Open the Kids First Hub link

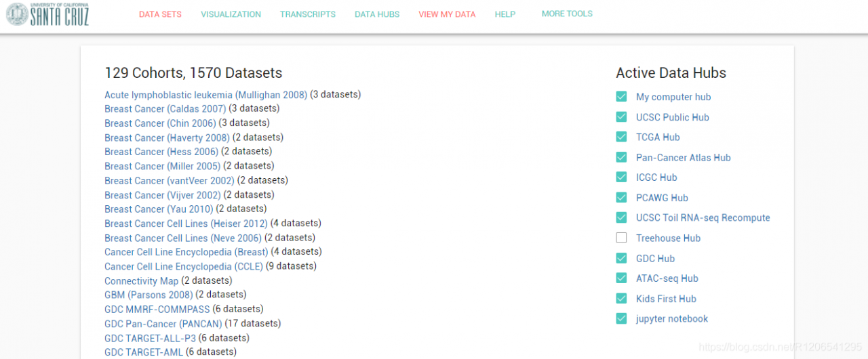(x=666, y=299)
